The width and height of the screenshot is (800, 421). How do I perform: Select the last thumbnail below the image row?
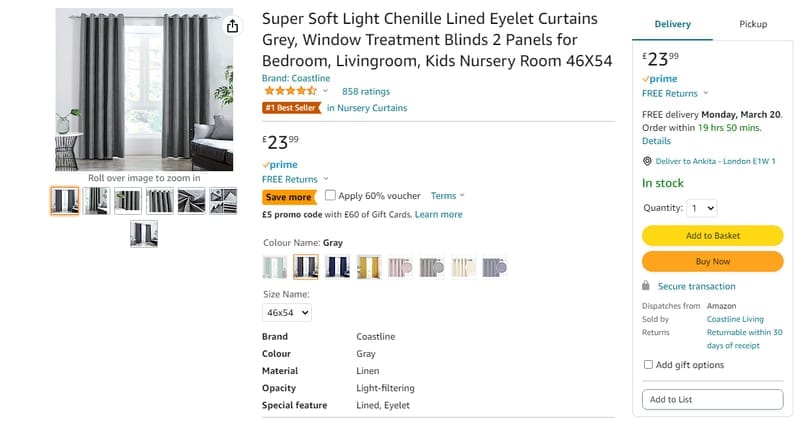(x=144, y=234)
